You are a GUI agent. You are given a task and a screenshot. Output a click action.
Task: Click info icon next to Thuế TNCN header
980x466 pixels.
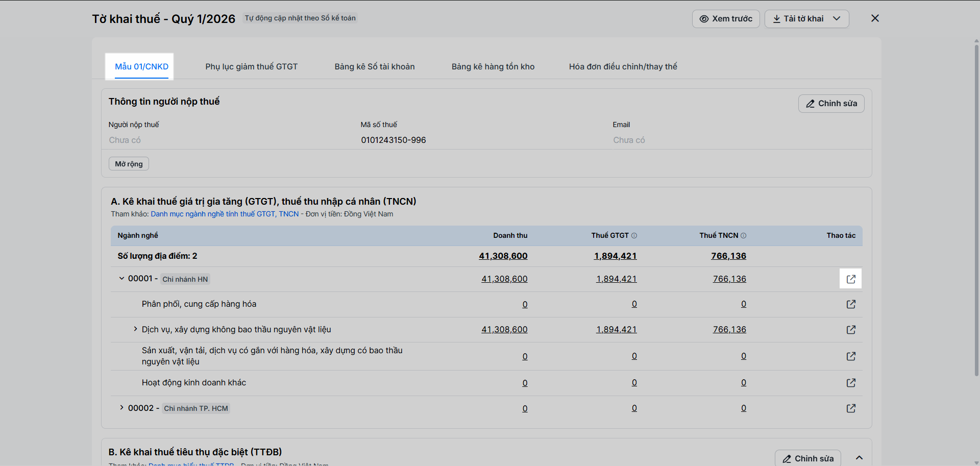point(744,236)
